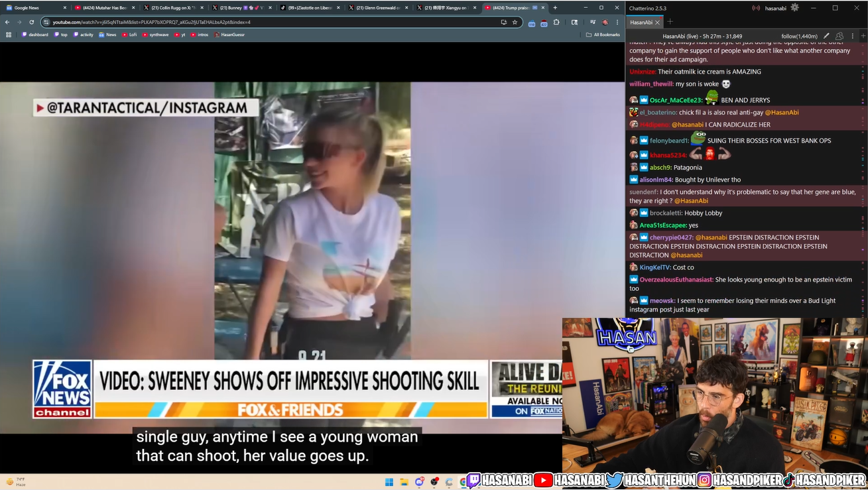The width and height of the screenshot is (868, 490).
Task: Click username KingKelTV in chat
Action: pos(655,267)
